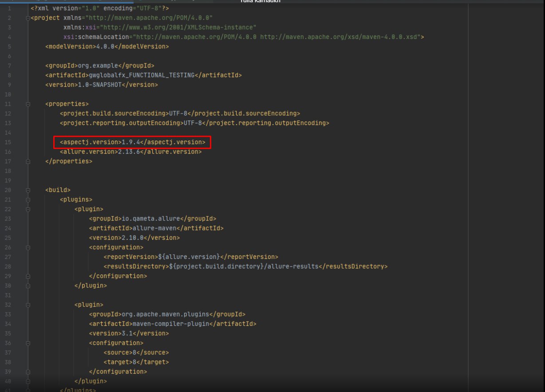Collapse the project element at line 2

pos(28,18)
